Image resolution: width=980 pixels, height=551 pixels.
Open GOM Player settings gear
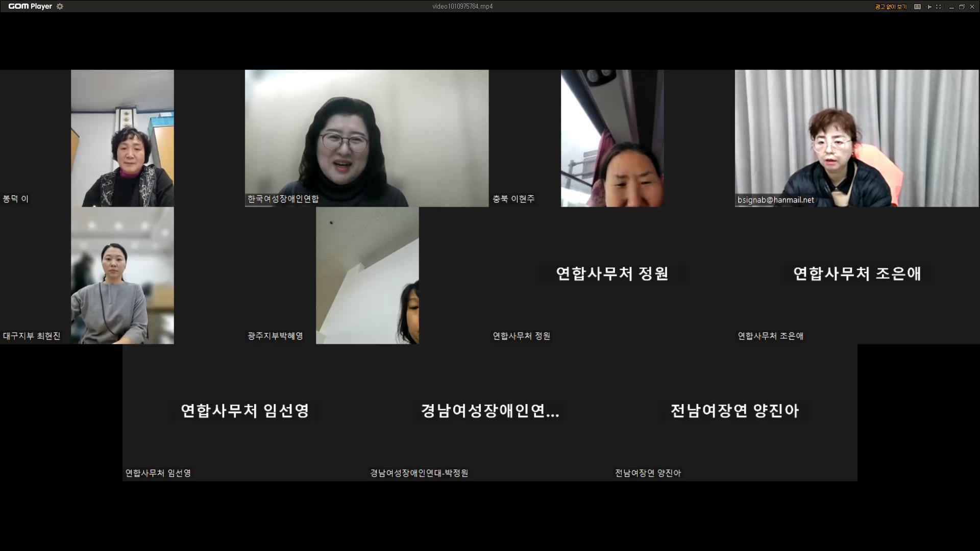tap(60, 6)
